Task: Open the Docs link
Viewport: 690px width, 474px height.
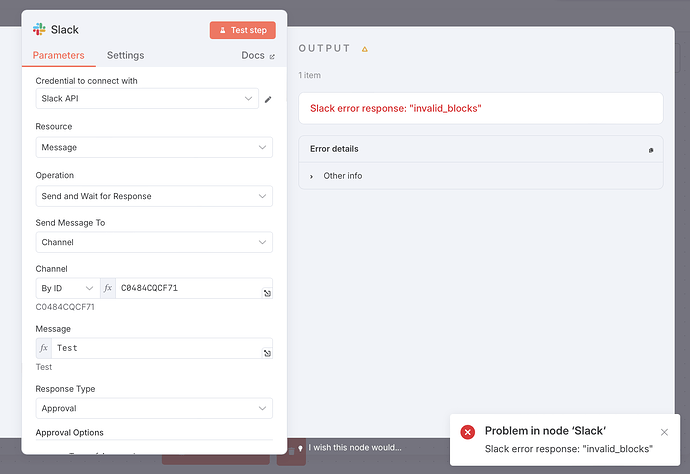Action: pos(258,55)
